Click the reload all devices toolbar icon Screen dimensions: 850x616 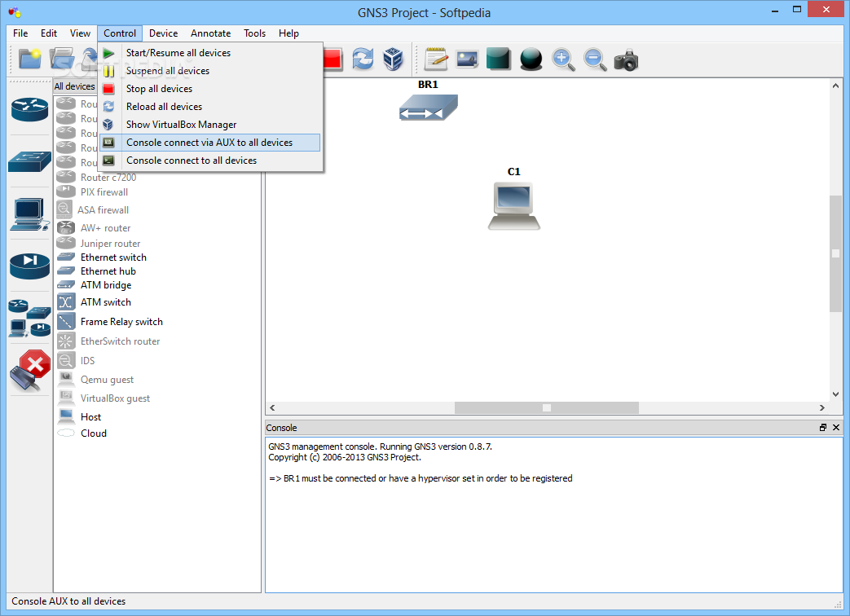(x=363, y=59)
